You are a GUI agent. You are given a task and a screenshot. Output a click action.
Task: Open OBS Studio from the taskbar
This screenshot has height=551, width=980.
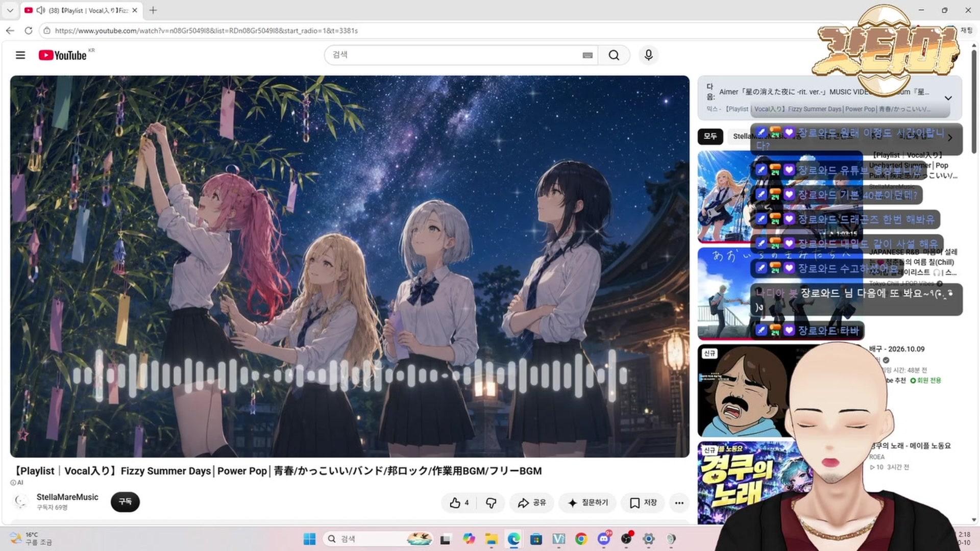tap(626, 539)
